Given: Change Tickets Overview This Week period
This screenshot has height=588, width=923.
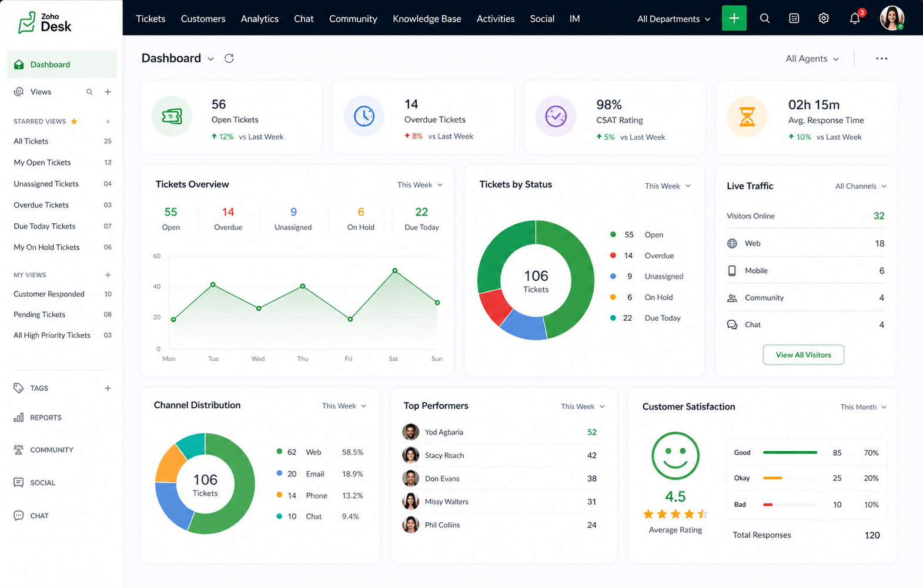Looking at the screenshot, I should (420, 184).
